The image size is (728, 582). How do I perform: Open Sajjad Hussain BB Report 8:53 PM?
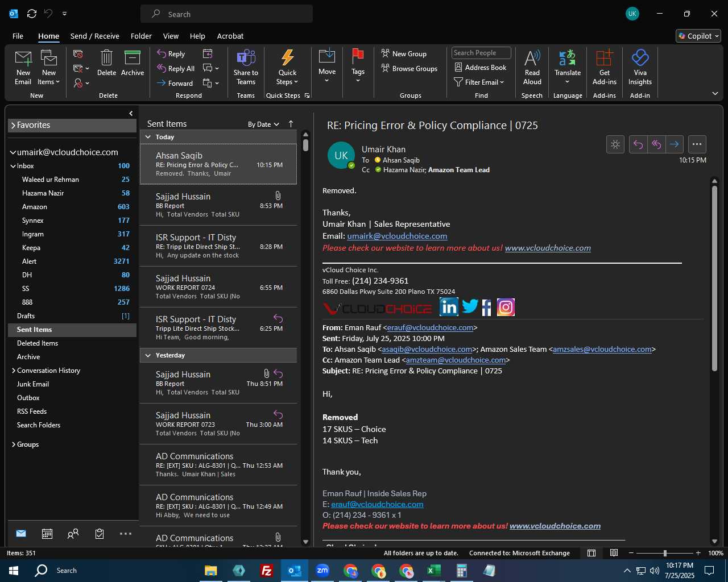pos(218,205)
